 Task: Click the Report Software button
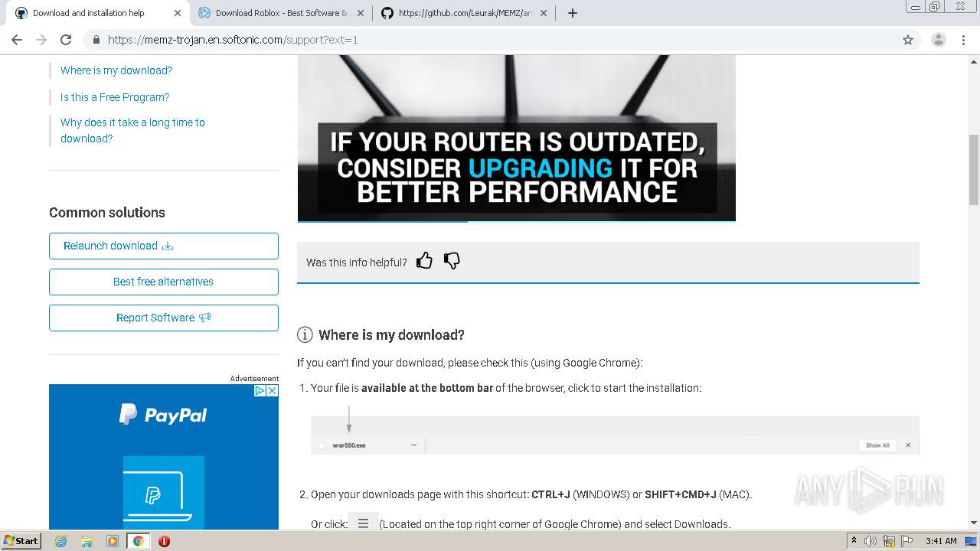[x=164, y=318]
